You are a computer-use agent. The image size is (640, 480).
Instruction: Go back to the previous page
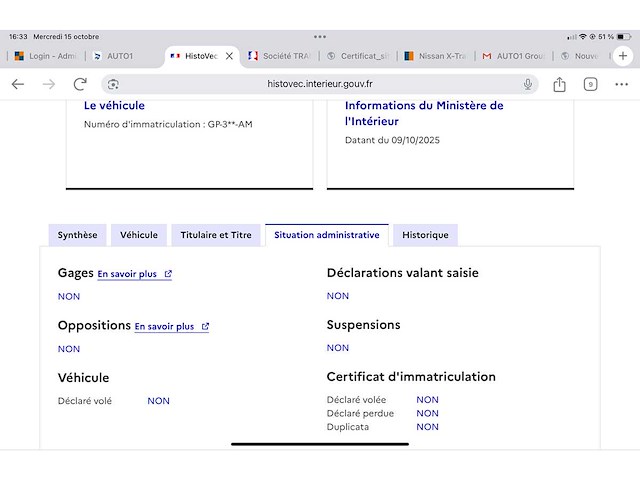point(18,84)
